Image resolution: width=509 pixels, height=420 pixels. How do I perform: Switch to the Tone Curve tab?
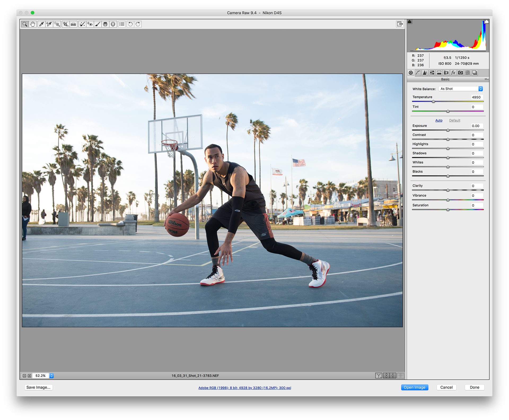click(418, 73)
